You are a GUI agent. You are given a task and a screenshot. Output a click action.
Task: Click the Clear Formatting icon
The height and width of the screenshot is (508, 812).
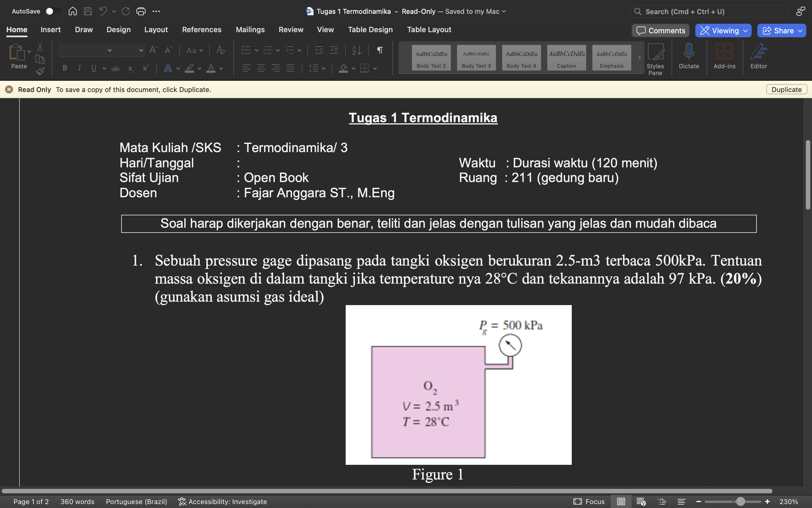pos(220,50)
